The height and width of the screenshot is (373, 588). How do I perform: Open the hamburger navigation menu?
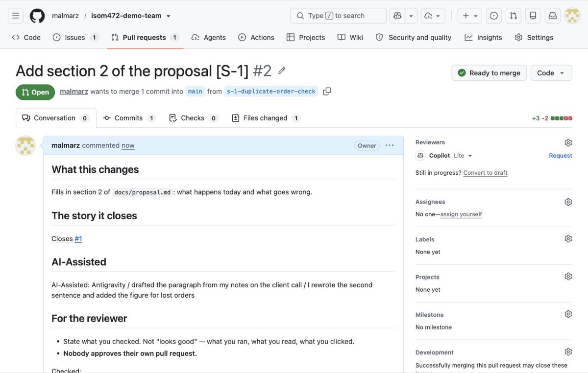(16, 16)
